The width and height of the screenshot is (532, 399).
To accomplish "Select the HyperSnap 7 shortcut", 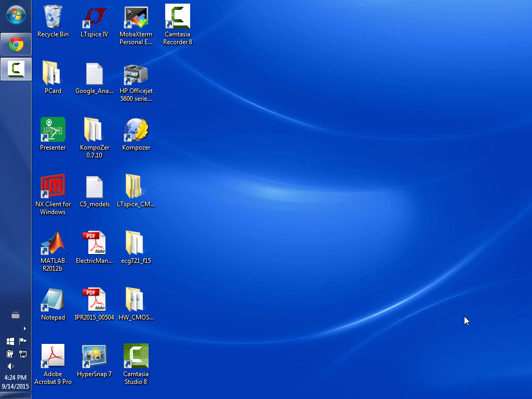I will click(95, 357).
